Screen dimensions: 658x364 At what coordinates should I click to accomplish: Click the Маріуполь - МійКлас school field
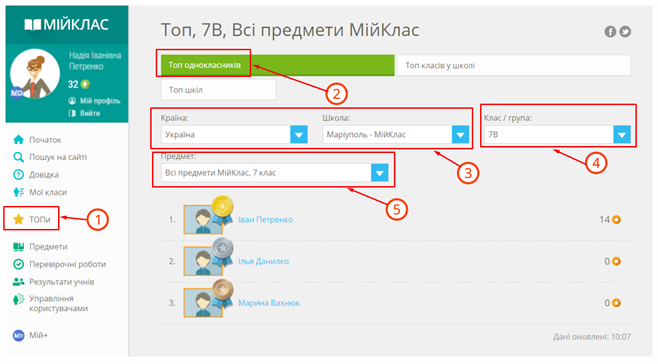[387, 135]
